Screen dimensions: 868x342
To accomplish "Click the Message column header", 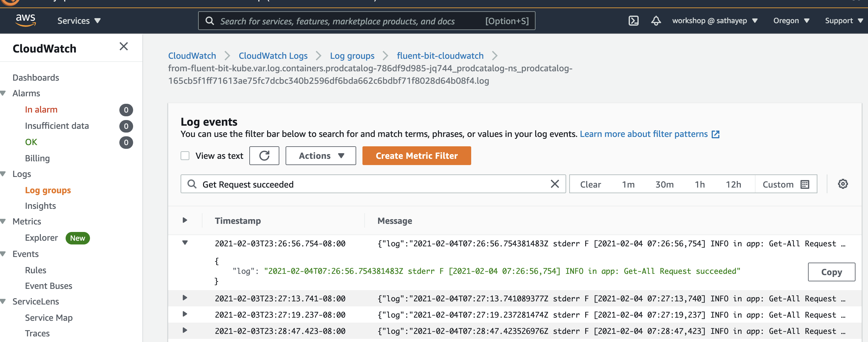I will (x=395, y=221).
